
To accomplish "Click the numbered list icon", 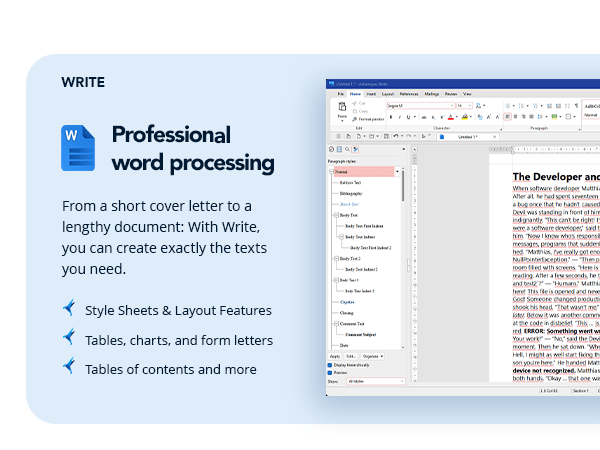I will click(x=522, y=106).
